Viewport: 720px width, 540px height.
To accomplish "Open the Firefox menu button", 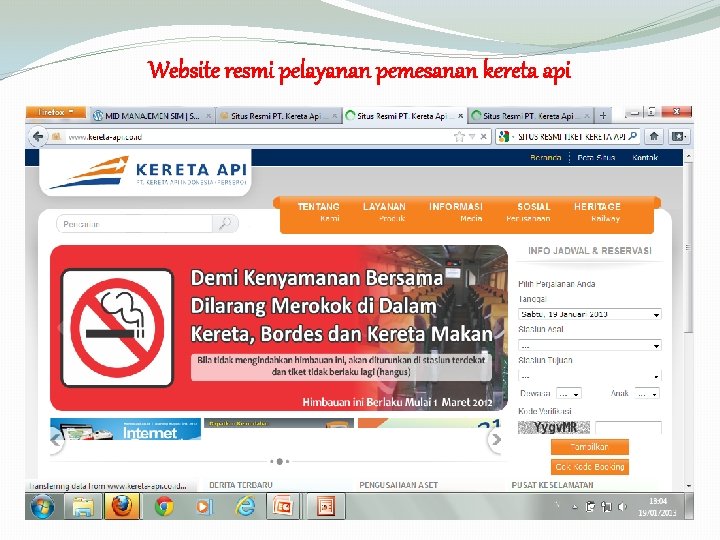I will pos(56,112).
